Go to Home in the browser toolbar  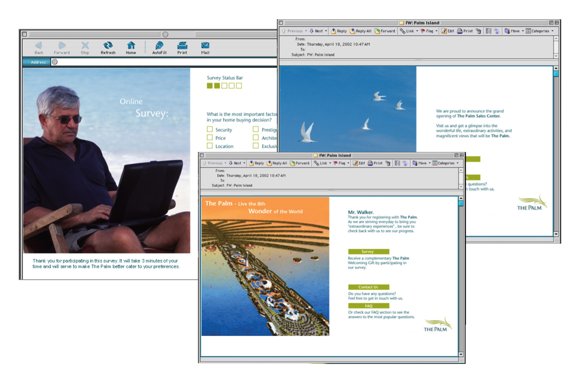(x=131, y=47)
